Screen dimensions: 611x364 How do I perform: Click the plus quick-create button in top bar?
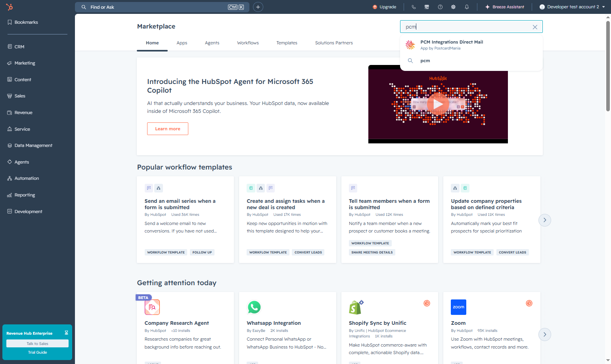pyautogui.click(x=258, y=7)
